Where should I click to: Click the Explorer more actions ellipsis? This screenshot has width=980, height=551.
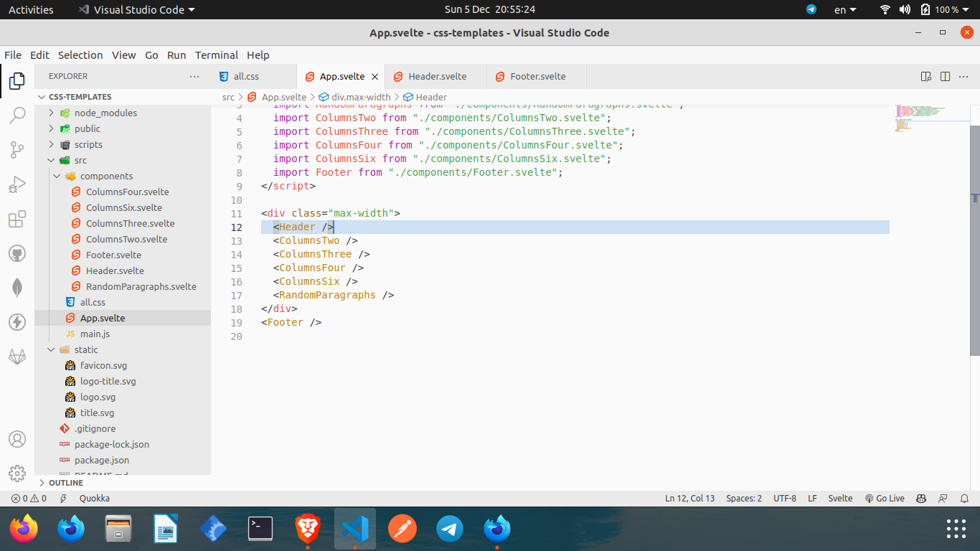tap(194, 76)
